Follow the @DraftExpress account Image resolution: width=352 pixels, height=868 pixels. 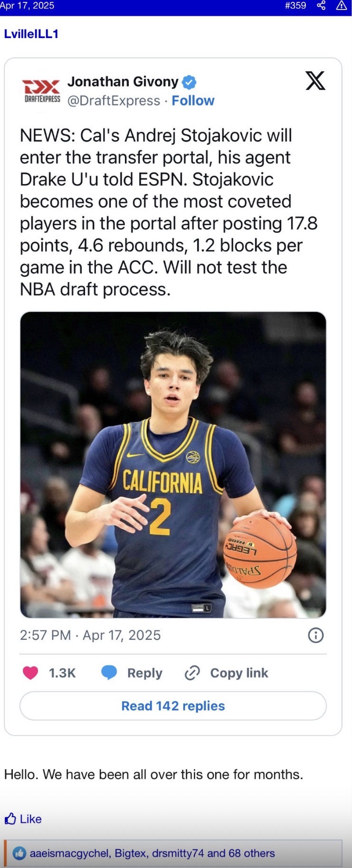(193, 101)
